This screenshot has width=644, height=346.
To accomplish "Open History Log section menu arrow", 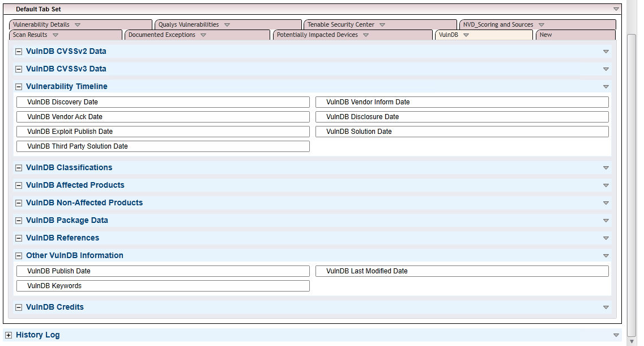I will (616, 335).
